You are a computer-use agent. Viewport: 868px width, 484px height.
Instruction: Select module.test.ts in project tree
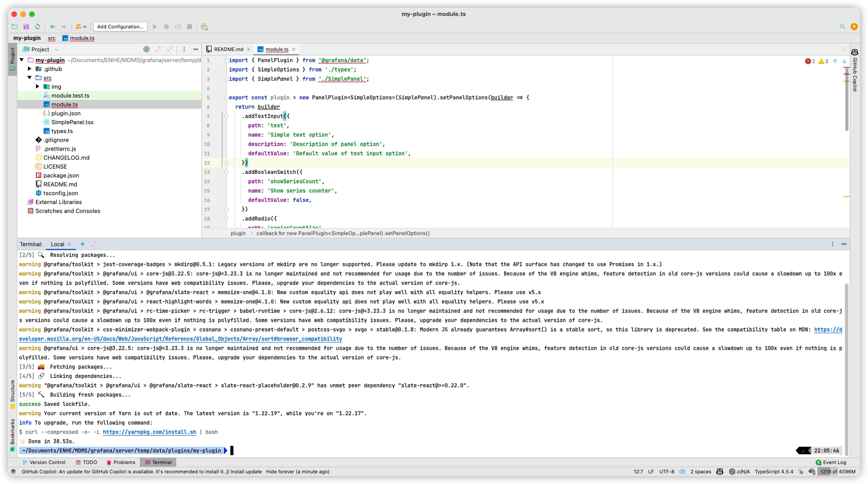click(70, 96)
